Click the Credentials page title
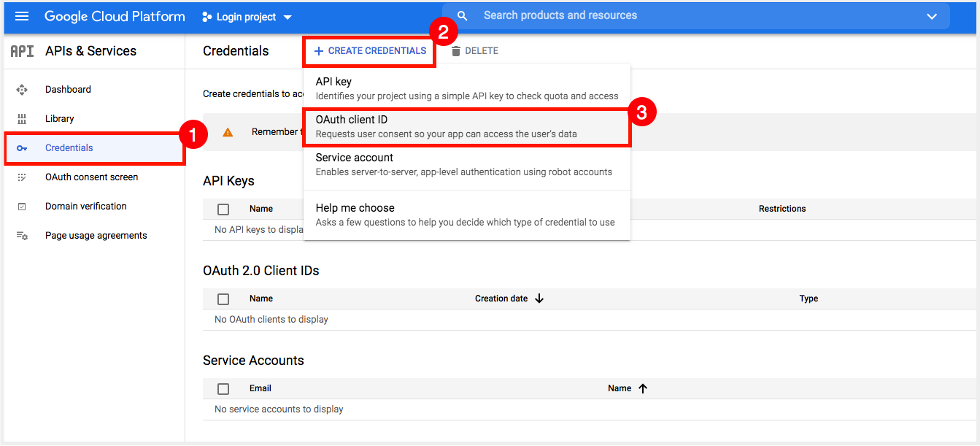This screenshot has width=980, height=446. 236,51
